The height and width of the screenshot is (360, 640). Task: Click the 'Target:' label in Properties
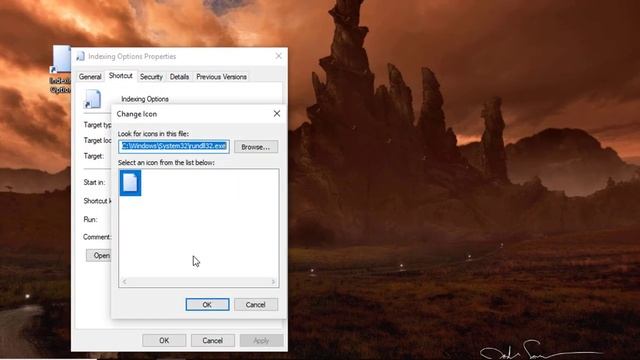(x=94, y=156)
